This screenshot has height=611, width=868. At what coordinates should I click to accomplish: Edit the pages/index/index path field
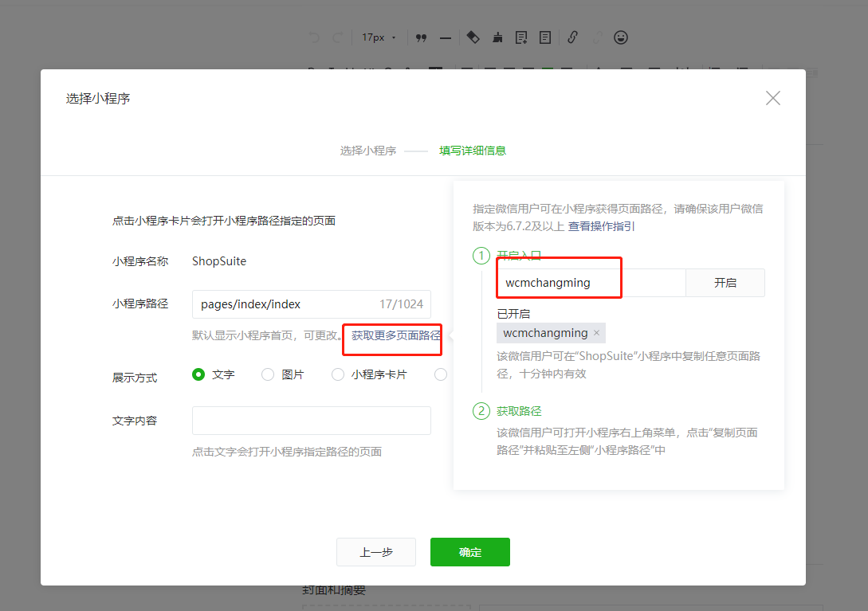click(x=311, y=304)
